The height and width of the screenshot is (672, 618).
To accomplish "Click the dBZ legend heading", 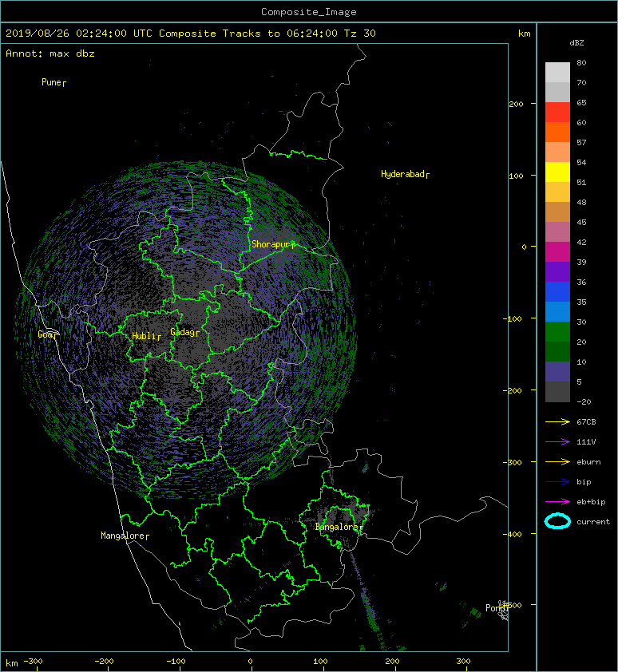I will pyautogui.click(x=576, y=43).
